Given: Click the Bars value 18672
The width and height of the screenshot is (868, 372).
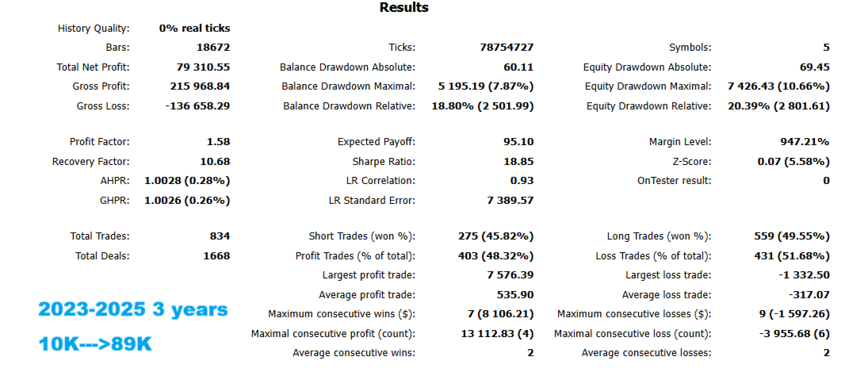Looking at the screenshot, I should click(212, 48).
